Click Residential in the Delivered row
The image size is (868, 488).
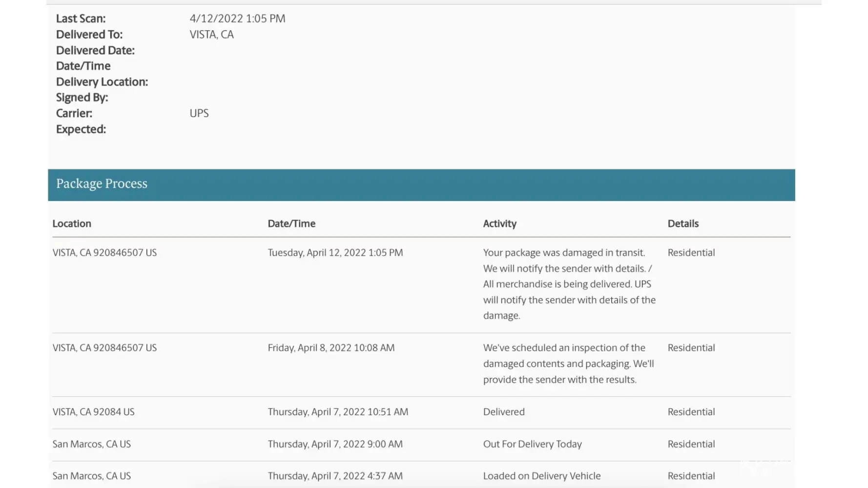691,412
